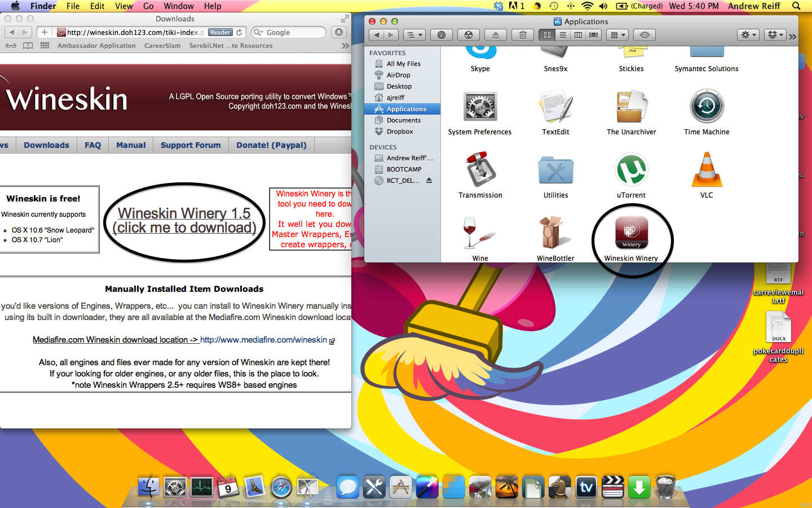Click the FAQ tab on Wineskin site
Screen dimensions: 812x508
tap(92, 145)
